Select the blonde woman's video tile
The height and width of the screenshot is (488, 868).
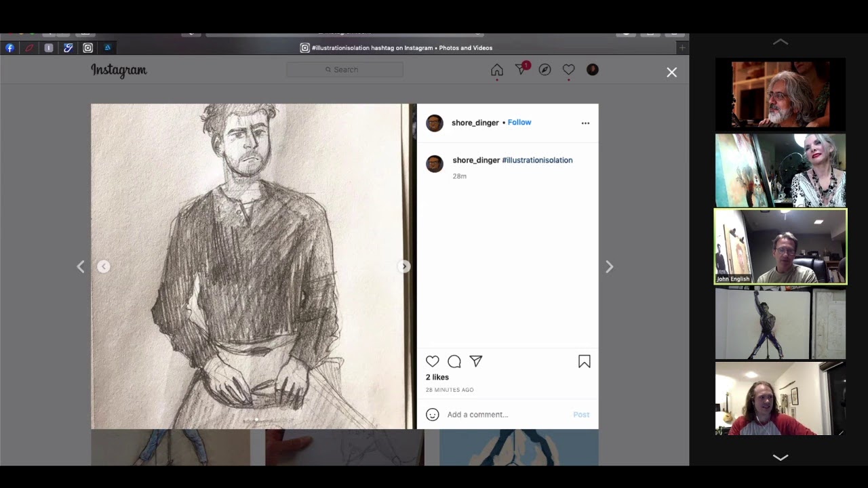click(781, 170)
